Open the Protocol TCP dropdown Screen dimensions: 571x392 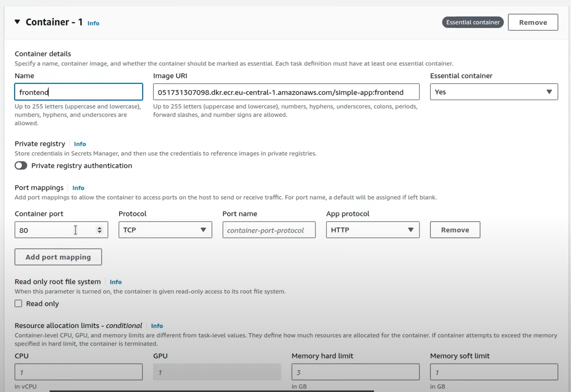coord(165,230)
